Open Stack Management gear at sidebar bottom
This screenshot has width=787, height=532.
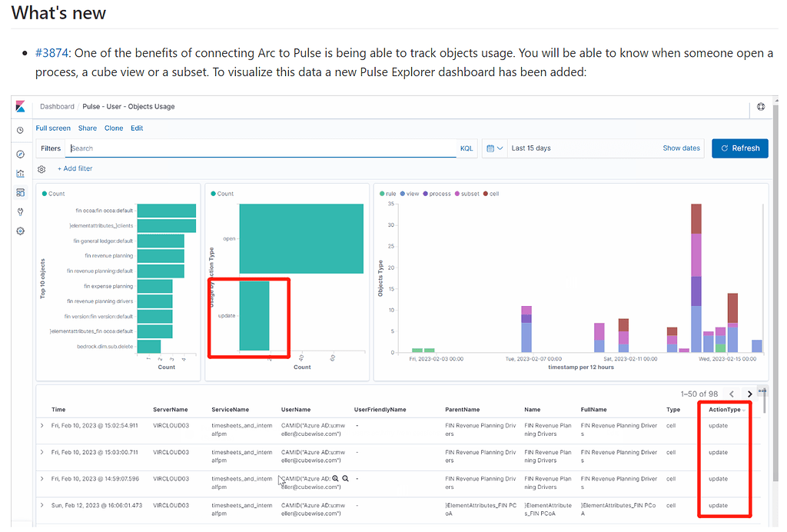click(x=20, y=231)
